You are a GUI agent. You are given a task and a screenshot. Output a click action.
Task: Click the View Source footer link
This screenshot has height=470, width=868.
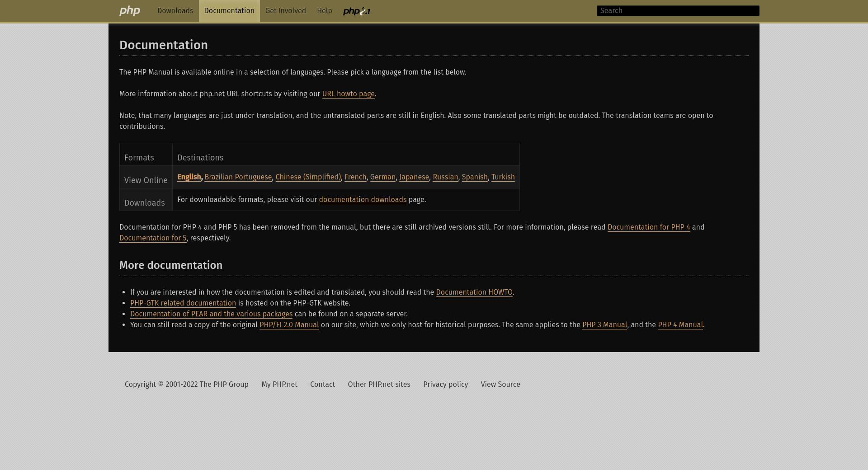[x=500, y=385]
